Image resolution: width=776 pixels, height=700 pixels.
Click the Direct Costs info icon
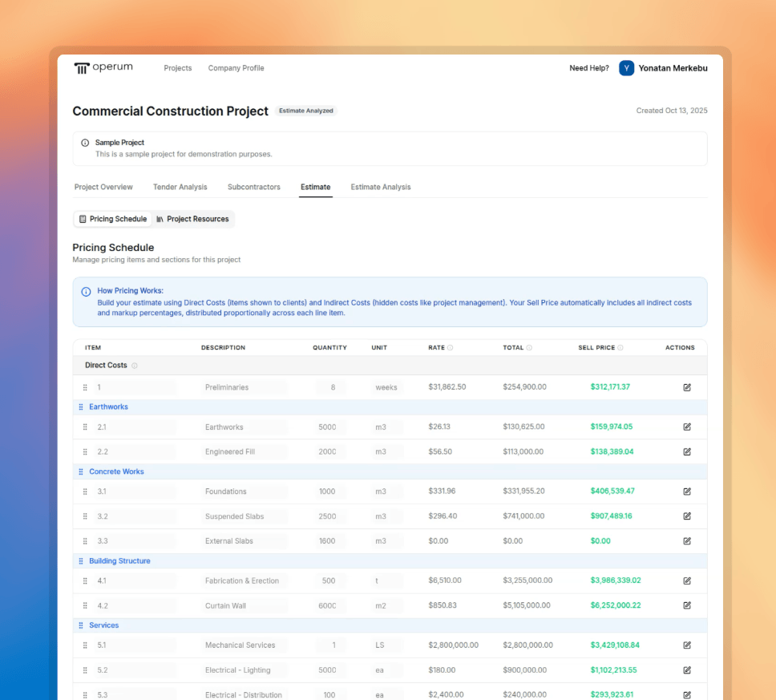pyautogui.click(x=135, y=366)
